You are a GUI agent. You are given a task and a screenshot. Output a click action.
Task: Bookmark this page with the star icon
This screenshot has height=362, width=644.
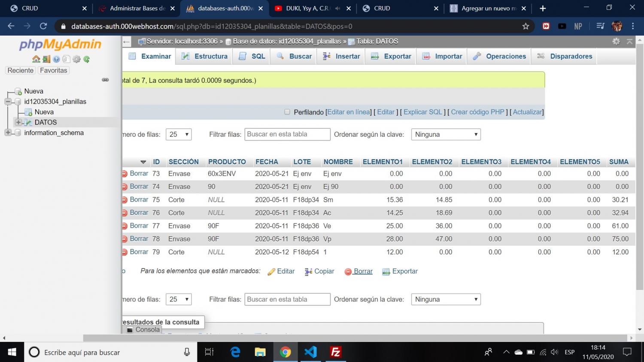526,26
